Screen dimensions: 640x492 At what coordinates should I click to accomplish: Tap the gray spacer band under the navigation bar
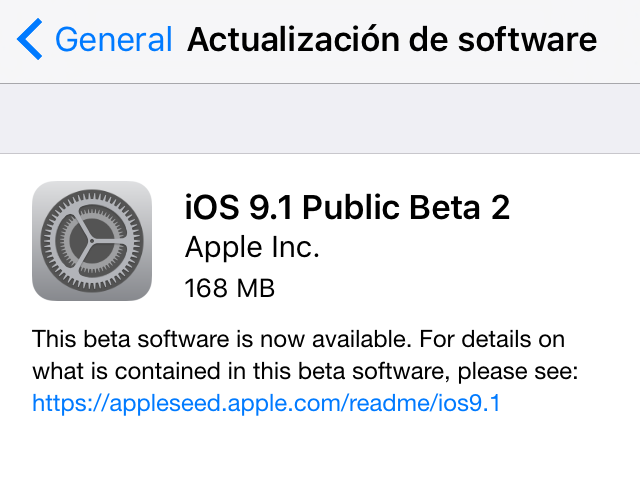click(320, 119)
